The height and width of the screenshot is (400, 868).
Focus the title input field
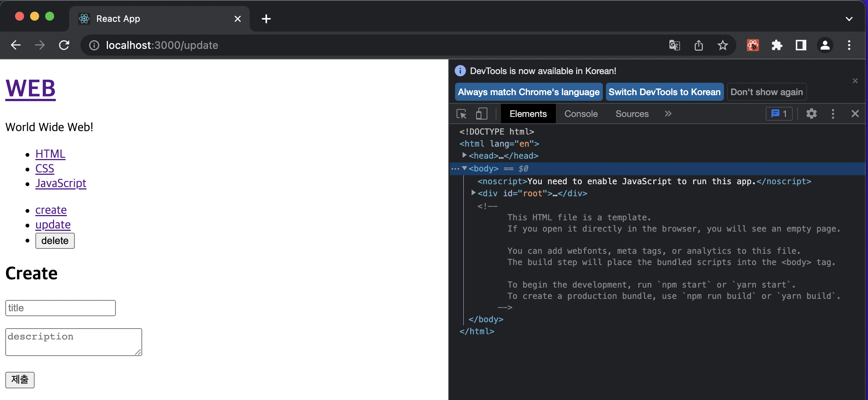click(61, 308)
